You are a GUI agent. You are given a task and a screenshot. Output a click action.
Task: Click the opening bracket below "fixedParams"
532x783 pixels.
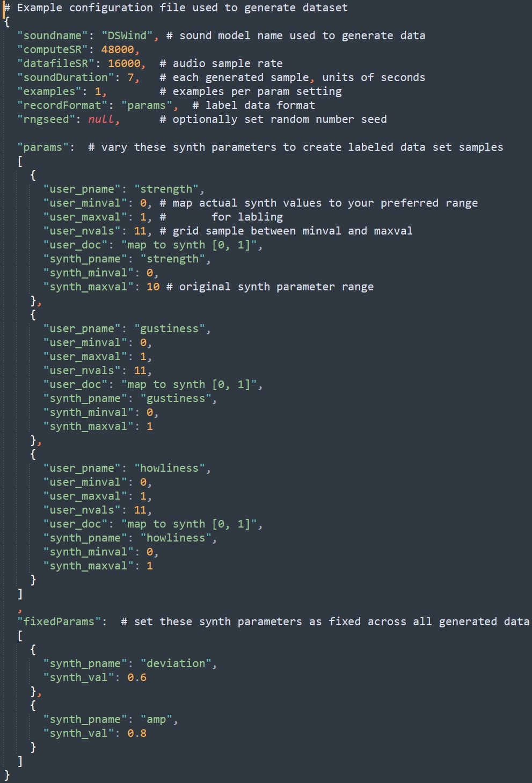[x=20, y=635]
